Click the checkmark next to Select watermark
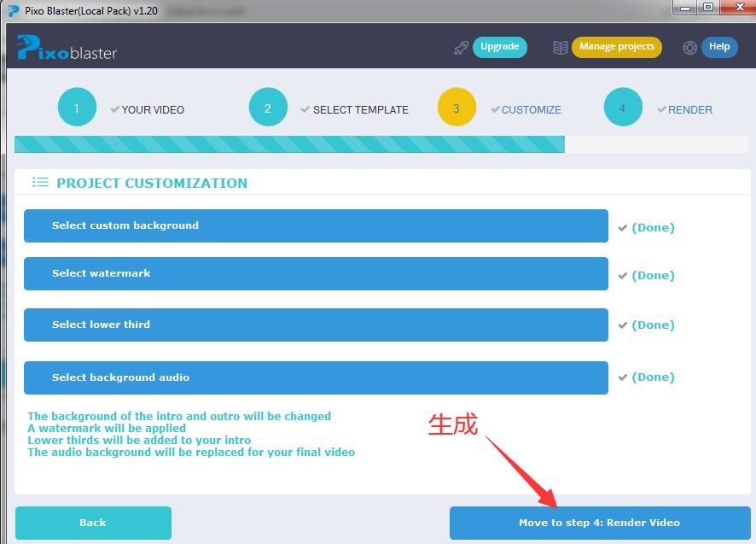 [x=622, y=275]
